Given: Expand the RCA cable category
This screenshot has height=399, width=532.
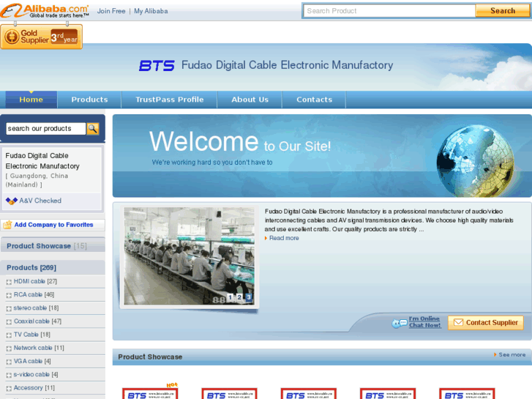Looking at the screenshot, I should 9,295.
